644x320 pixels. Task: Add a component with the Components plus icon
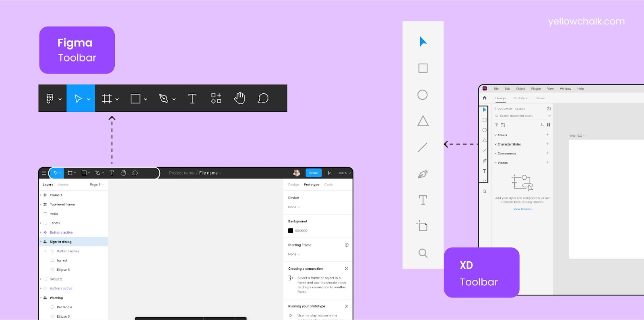coord(547,153)
